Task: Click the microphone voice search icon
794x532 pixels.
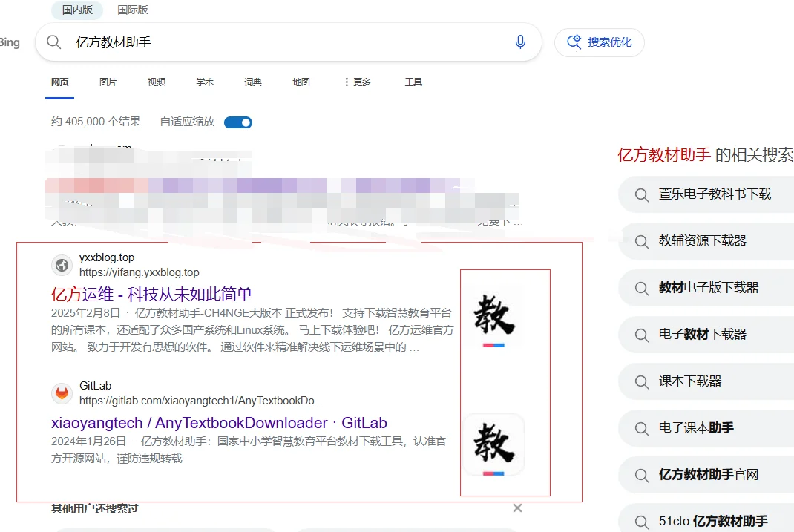Action: point(520,42)
